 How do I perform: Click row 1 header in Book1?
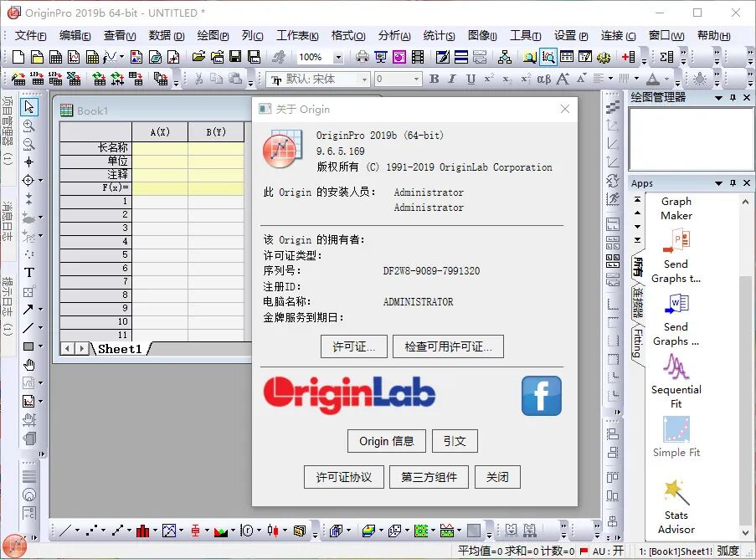95,202
